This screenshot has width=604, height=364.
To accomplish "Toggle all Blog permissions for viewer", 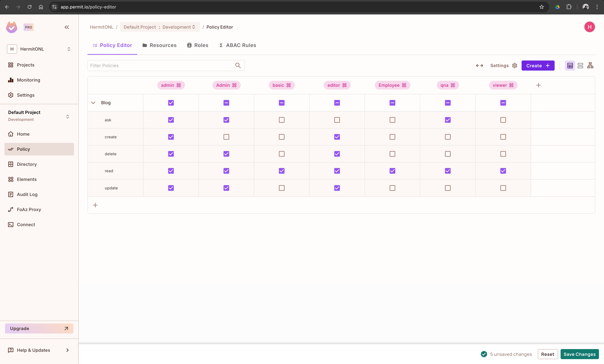I will click(x=503, y=103).
